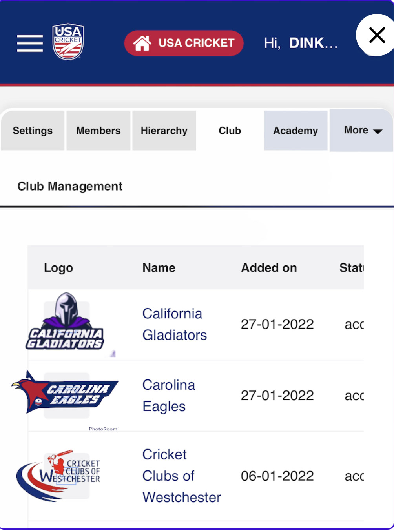Open the California Gladiators club link
394x532 pixels.
point(175,324)
